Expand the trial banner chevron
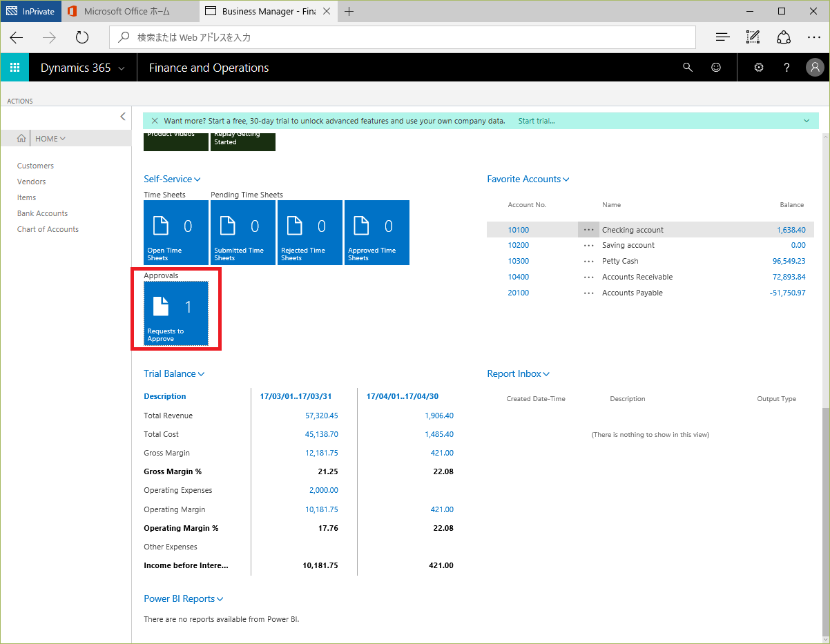 pyautogui.click(x=807, y=121)
